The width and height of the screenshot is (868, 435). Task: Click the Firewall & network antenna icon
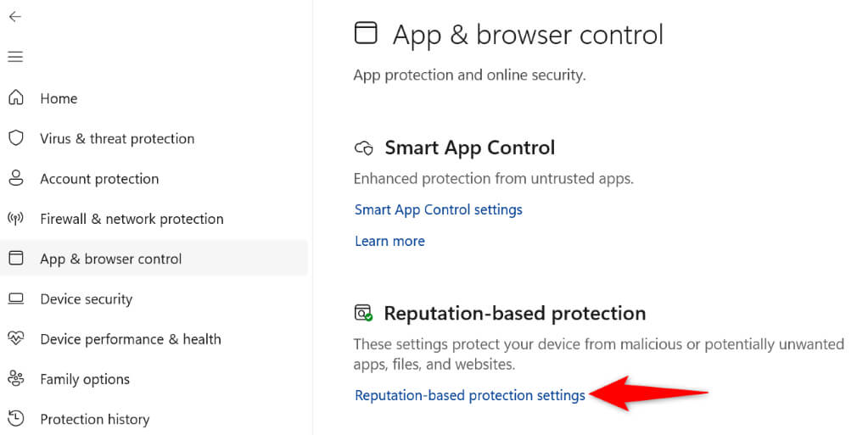point(15,219)
